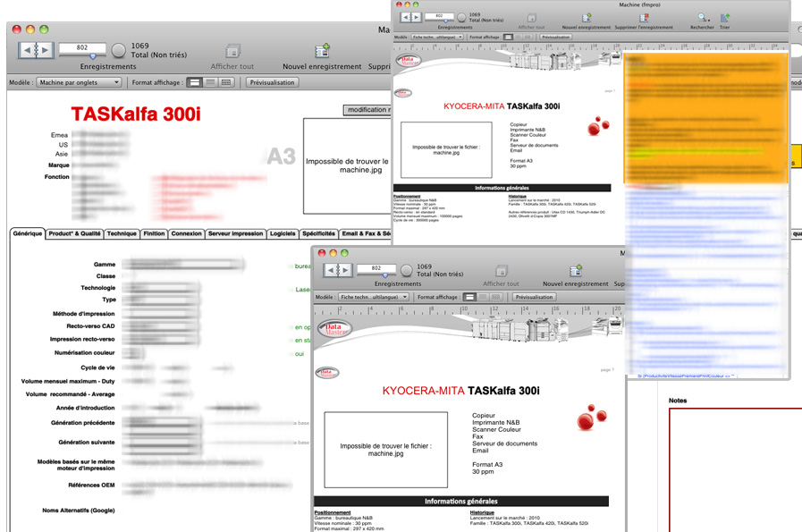Click Prévisualisation button in top-right window
This screenshot has height=532, width=802.
click(556, 37)
